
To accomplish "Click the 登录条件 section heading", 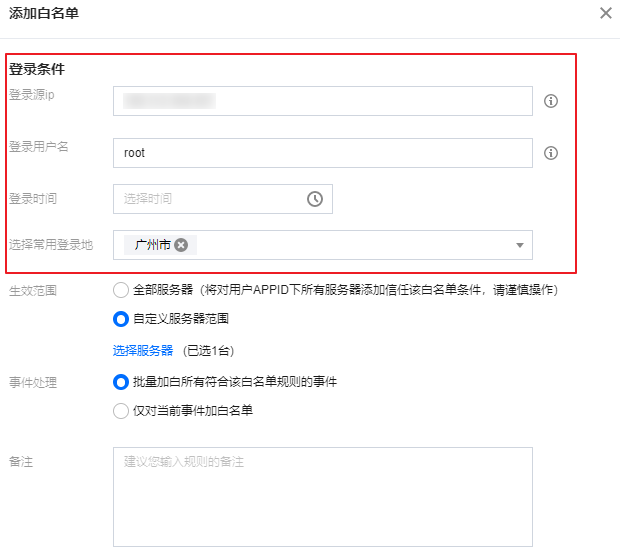I will [37, 69].
